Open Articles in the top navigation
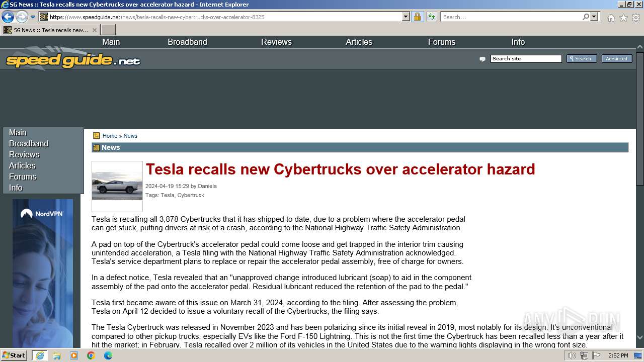Screen dimensions: 644x362 point(359,42)
